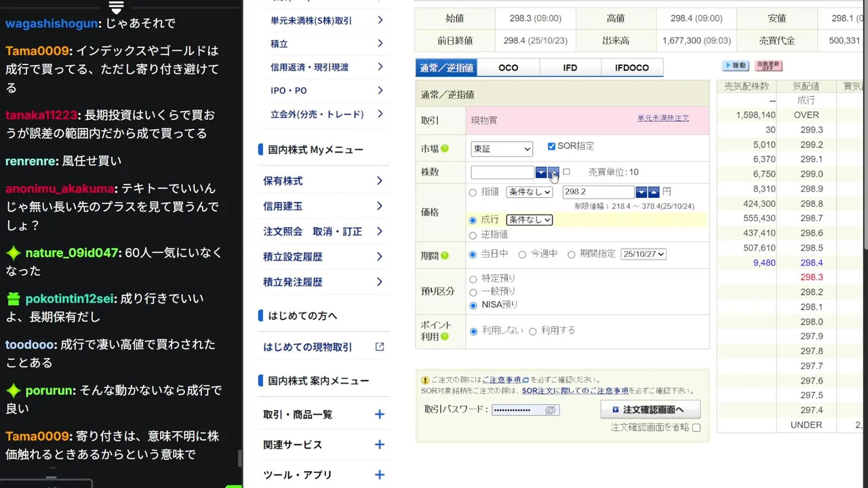Open 注文照会 取消・訂正 menu item
Image resolution: width=868 pixels, height=488 pixels.
pos(324,232)
